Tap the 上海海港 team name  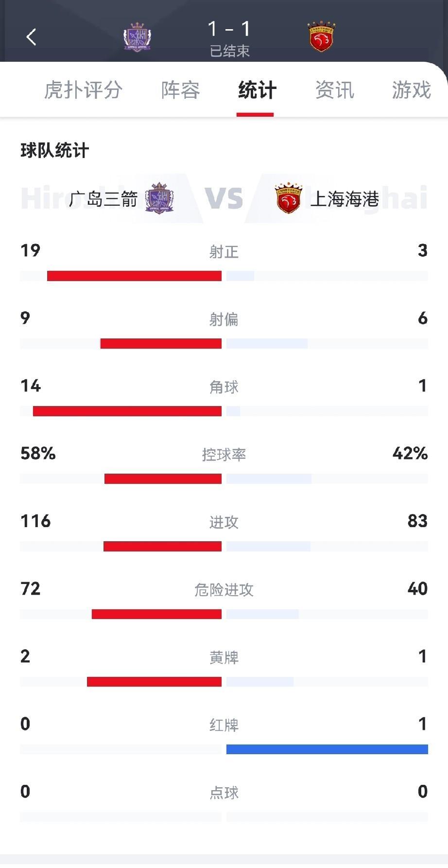[345, 199]
